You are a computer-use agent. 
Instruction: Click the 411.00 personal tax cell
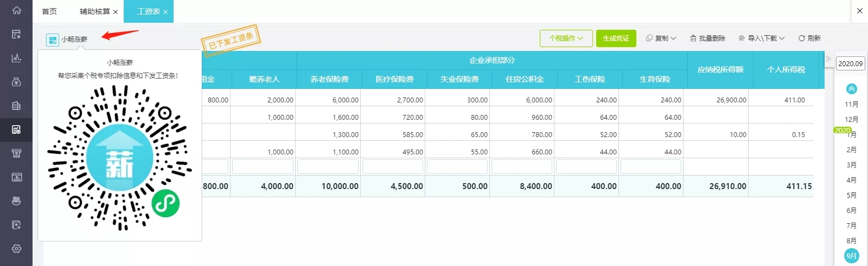pos(781,100)
